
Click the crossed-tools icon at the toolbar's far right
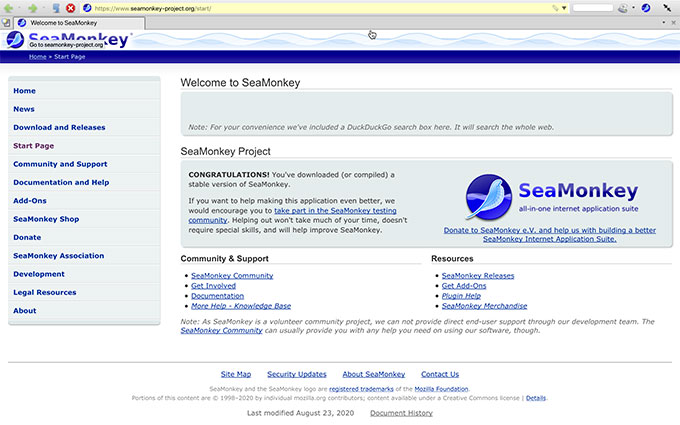click(x=667, y=8)
